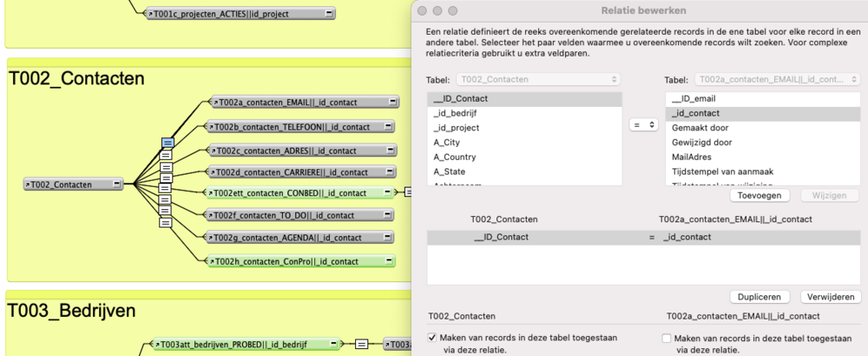The width and height of the screenshot is (868, 356).
Task: Collapse the T002b_contacten_TELEFOON table box
Action: pyautogui.click(x=389, y=126)
